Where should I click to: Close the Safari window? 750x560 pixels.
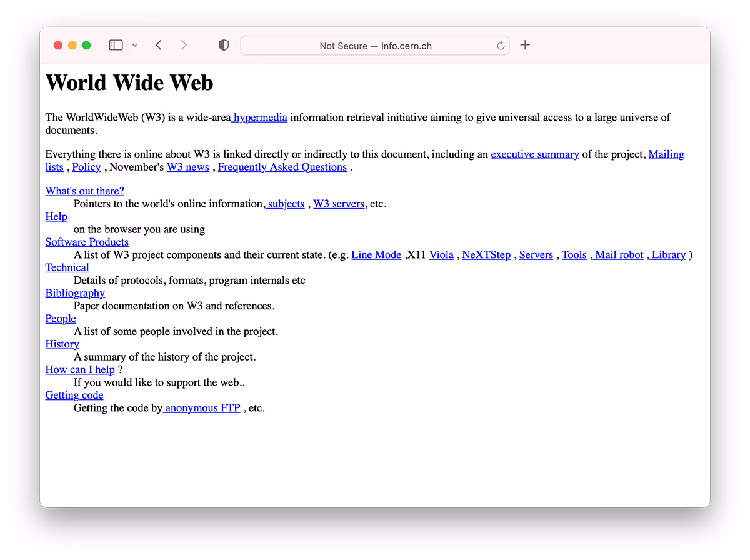(58, 46)
